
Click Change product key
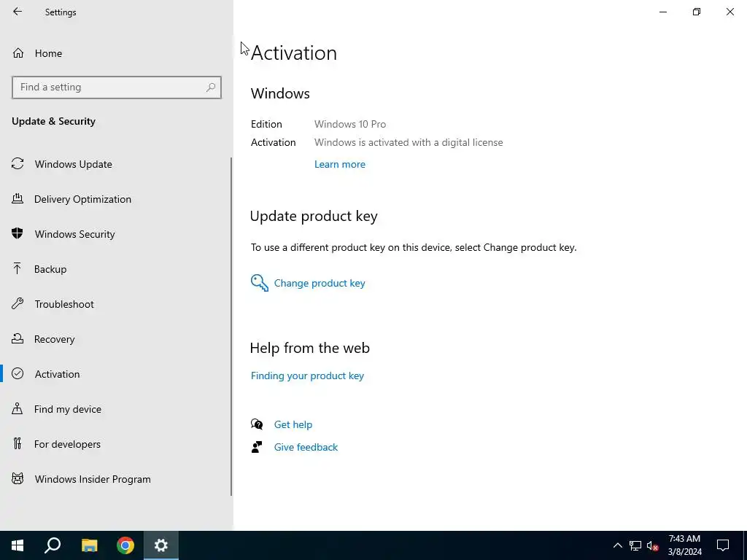320,283
